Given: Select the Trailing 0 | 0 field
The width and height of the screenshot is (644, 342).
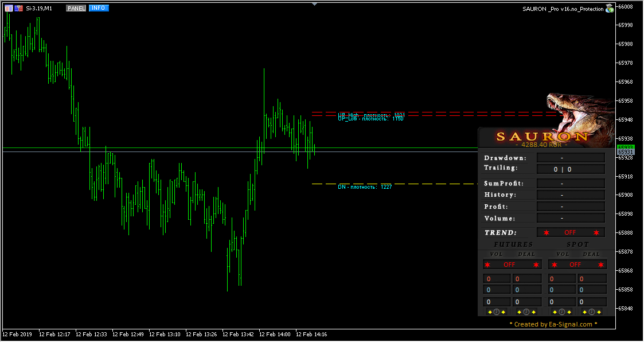Looking at the screenshot, I should click(x=571, y=169).
